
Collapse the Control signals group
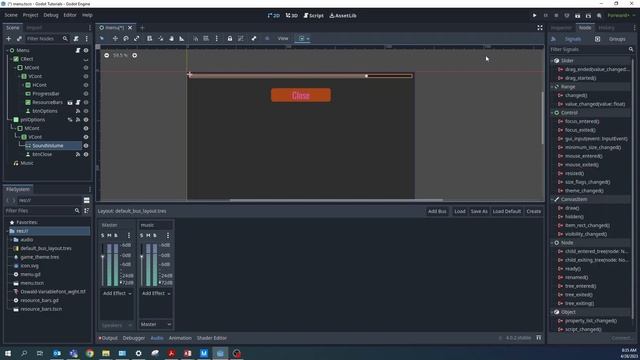(552, 113)
